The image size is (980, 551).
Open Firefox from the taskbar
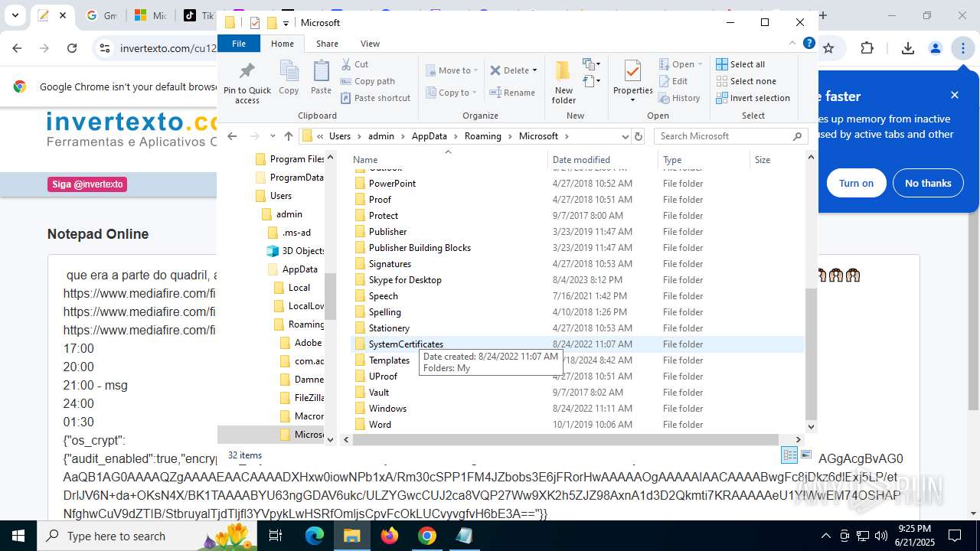click(x=390, y=536)
